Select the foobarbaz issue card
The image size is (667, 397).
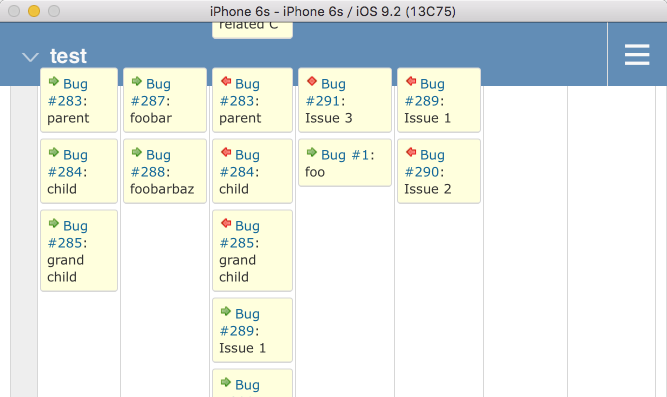click(165, 171)
